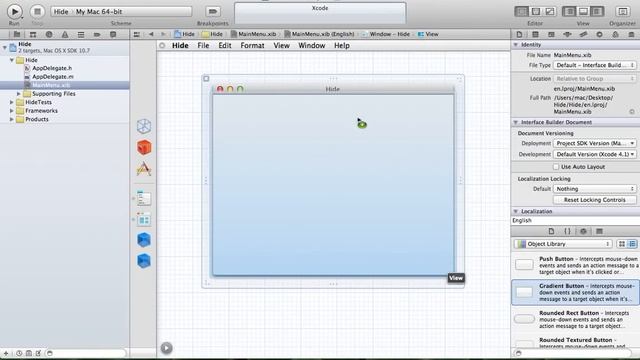
Task: Select File's Owner cube in the dock
Action: [144, 126]
